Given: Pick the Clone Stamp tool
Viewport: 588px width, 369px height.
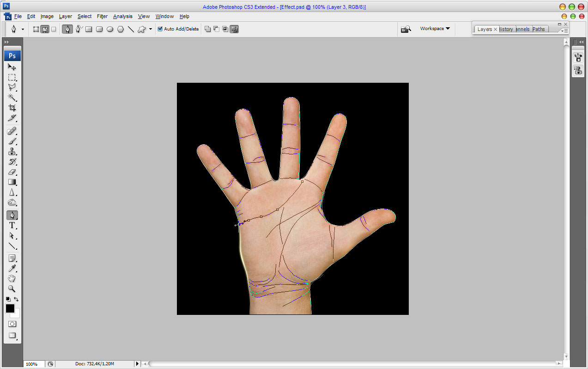Looking at the screenshot, I should [12, 151].
